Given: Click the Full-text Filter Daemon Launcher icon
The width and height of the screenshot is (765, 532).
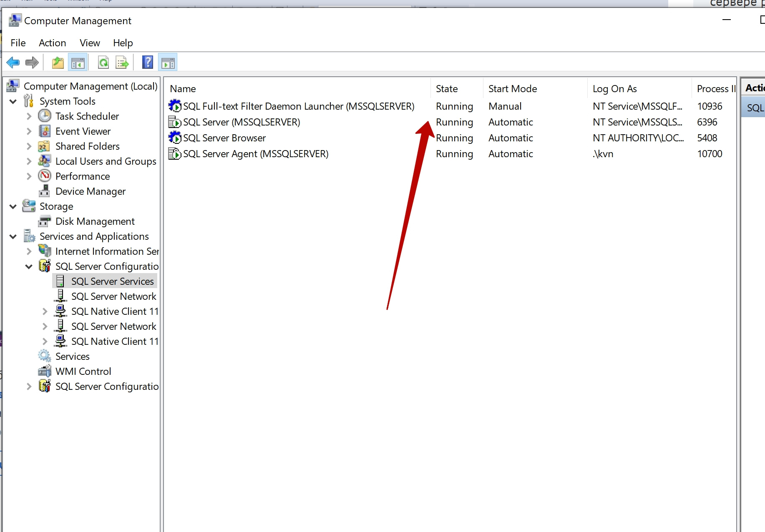Looking at the screenshot, I should (x=175, y=106).
